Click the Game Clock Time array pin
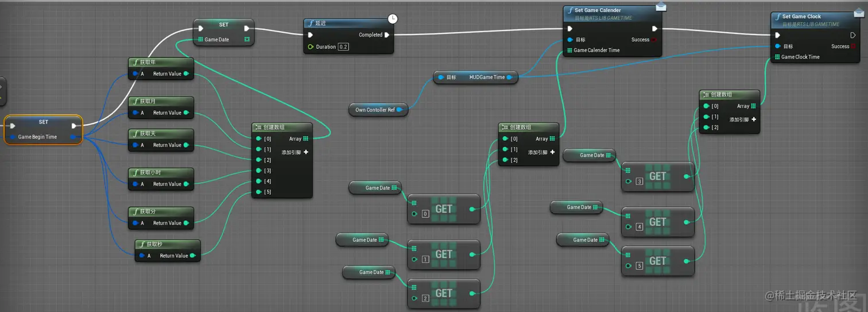The image size is (868, 312). coord(777,57)
